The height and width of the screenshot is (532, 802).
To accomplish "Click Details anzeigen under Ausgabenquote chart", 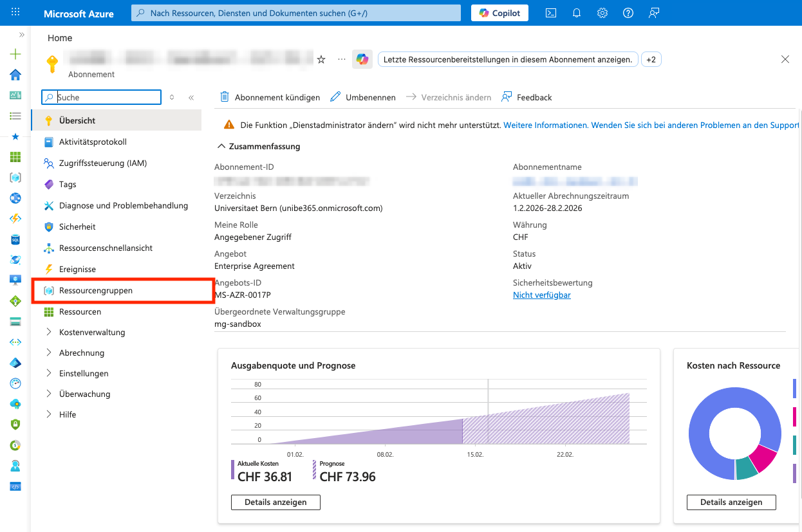I will [x=275, y=502].
